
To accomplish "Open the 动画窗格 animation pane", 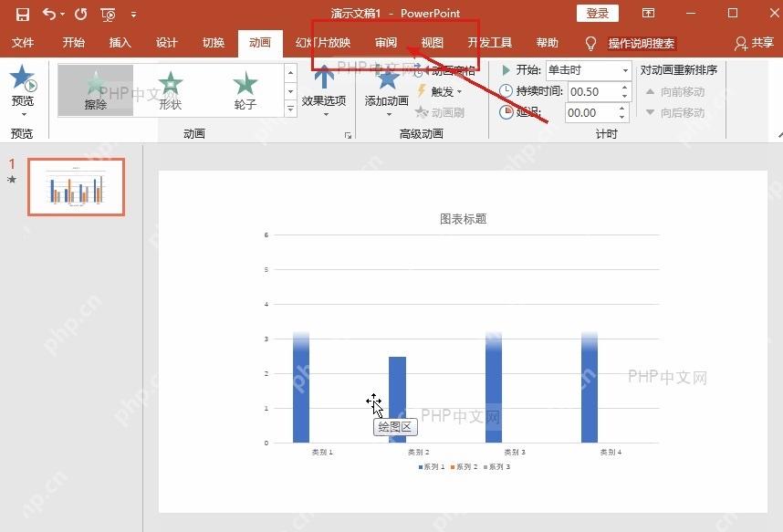I will [x=445, y=70].
